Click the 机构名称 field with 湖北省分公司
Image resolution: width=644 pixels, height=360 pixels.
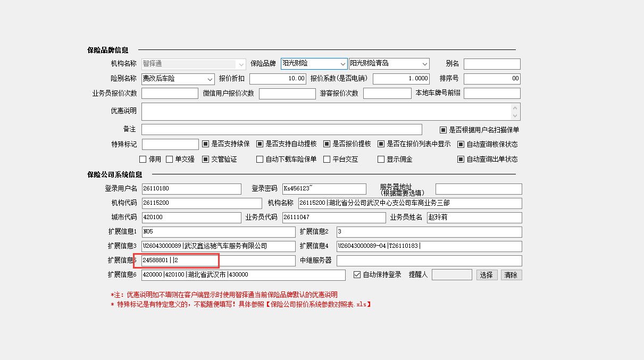[x=410, y=203]
